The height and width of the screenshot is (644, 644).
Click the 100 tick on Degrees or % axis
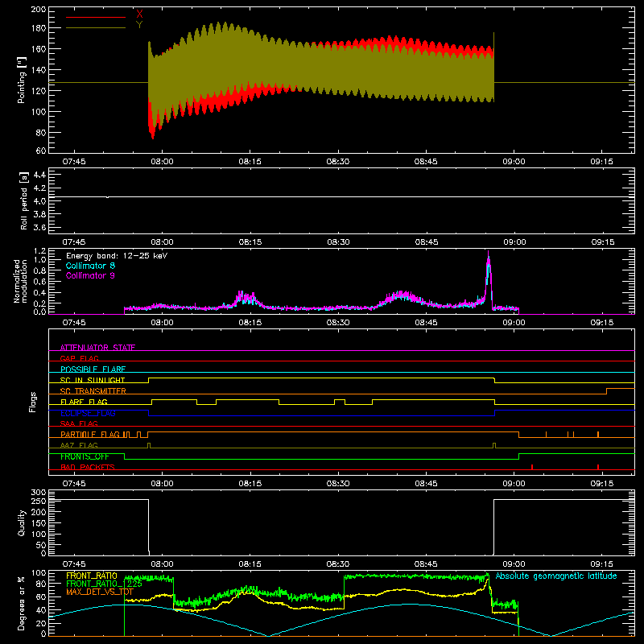click(x=39, y=572)
